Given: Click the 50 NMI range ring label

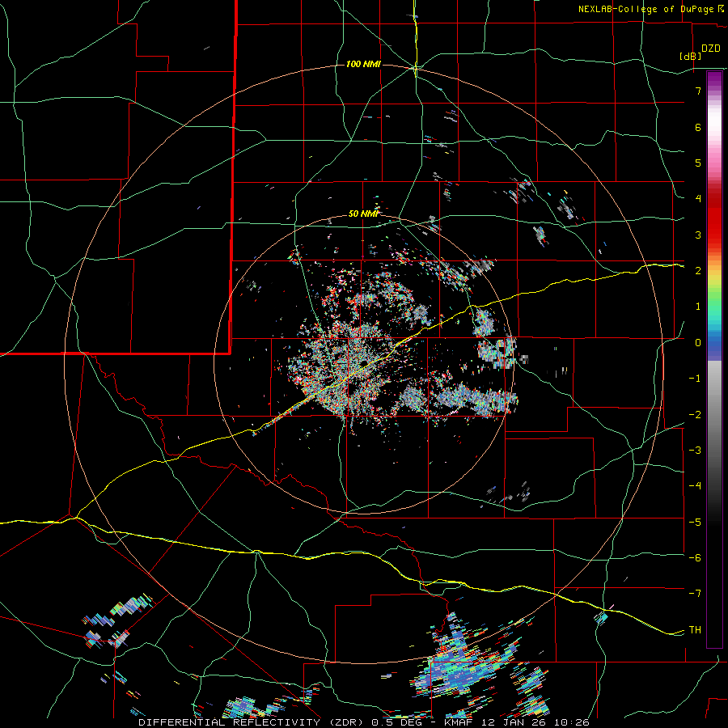Looking at the screenshot, I should (x=363, y=214).
